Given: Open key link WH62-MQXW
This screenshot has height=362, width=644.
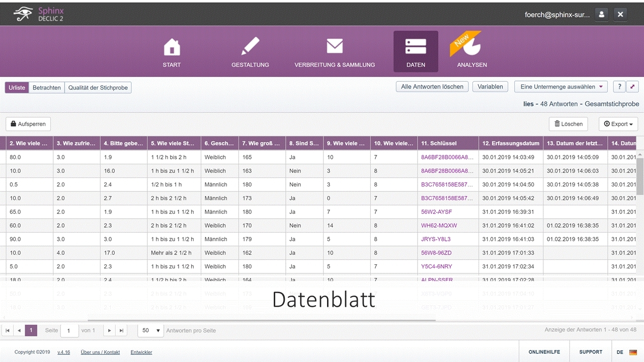Looking at the screenshot, I should tap(439, 226).
